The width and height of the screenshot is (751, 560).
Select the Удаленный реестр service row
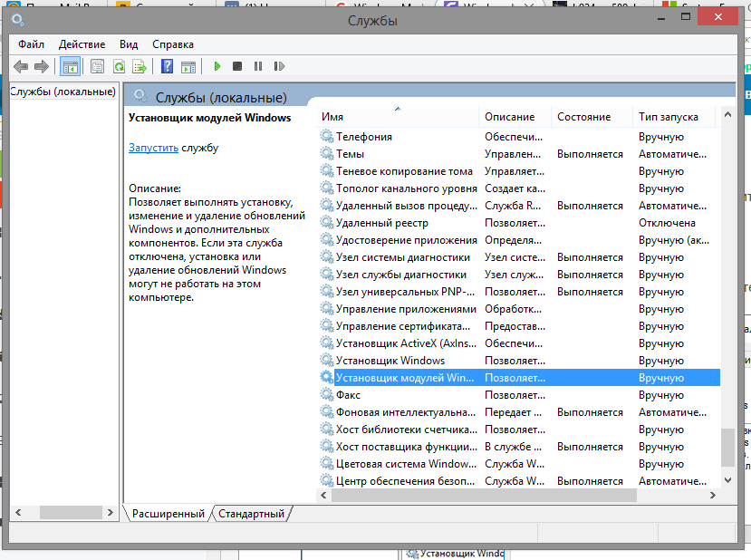[381, 223]
